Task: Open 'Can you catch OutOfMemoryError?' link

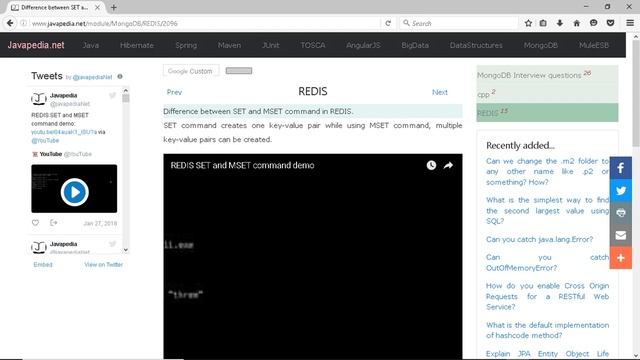Action: pyautogui.click(x=547, y=262)
